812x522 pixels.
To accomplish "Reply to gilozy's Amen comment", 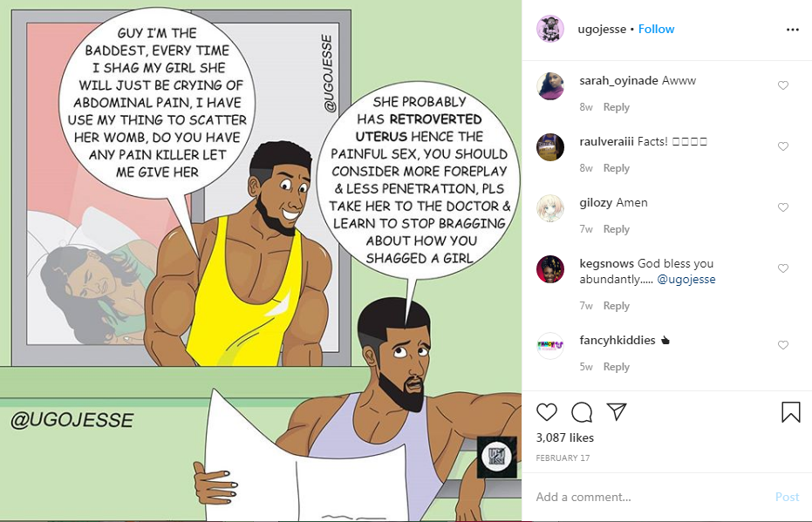I will 617,229.
